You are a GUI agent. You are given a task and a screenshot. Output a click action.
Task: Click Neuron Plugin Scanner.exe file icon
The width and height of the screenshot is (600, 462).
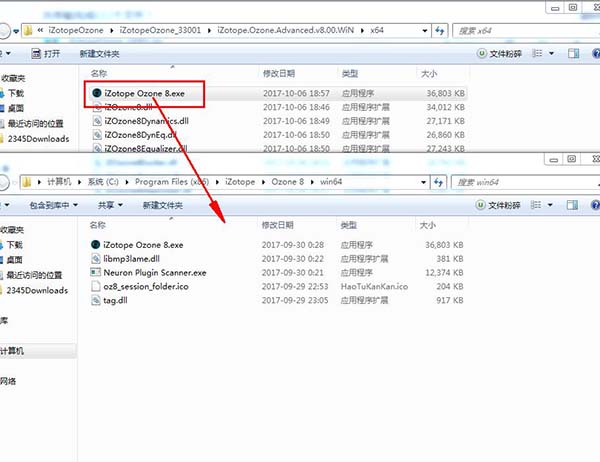click(96, 273)
